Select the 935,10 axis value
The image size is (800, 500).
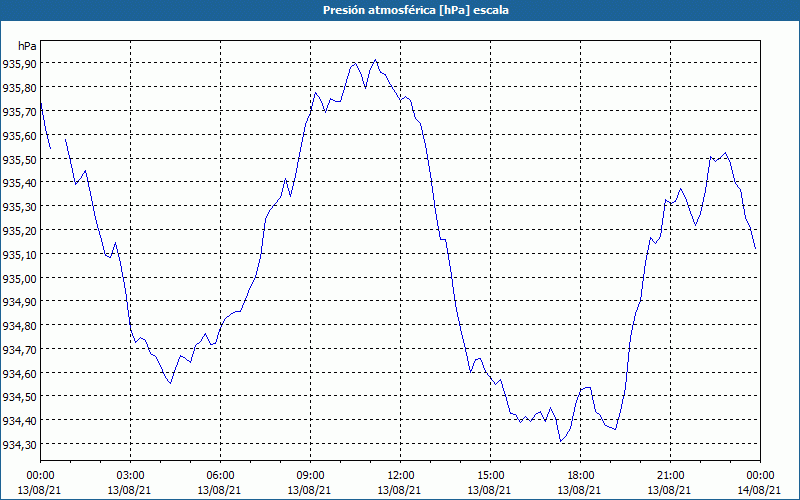(x=19, y=254)
